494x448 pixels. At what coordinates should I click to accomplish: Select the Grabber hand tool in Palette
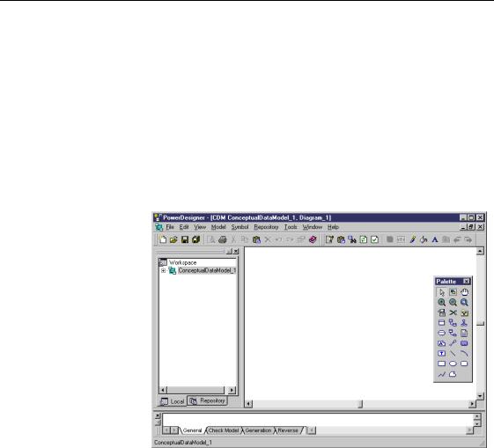pyautogui.click(x=464, y=292)
